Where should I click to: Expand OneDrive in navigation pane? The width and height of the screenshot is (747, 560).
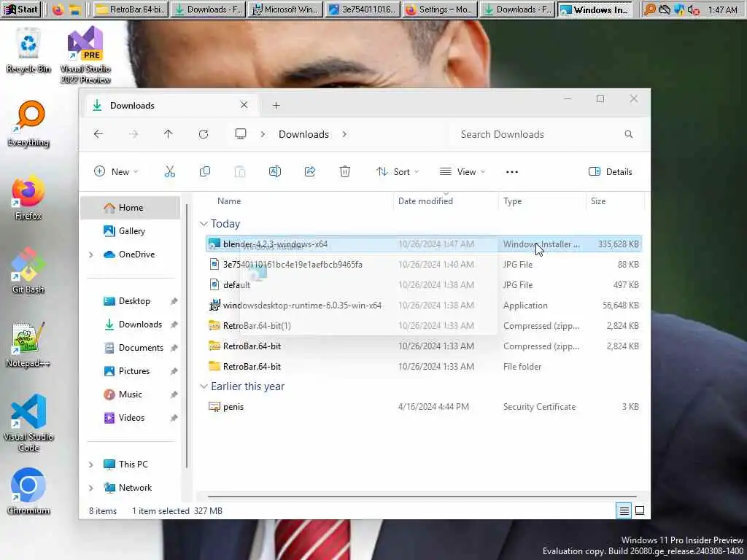(x=91, y=254)
